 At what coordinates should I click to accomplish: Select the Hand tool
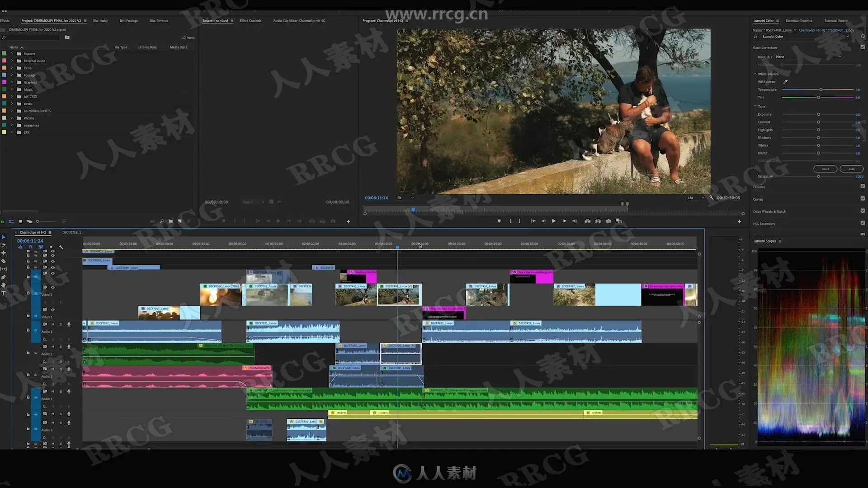4,285
